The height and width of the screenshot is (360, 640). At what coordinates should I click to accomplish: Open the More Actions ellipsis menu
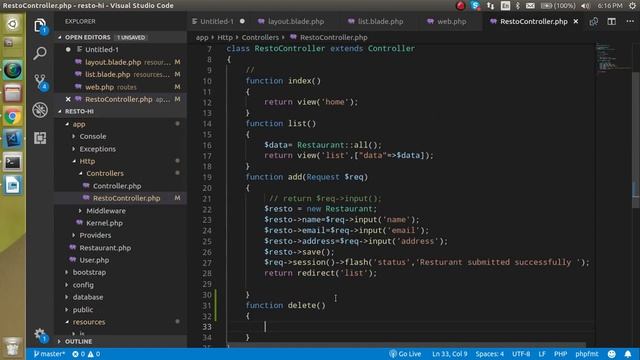[x=630, y=21]
